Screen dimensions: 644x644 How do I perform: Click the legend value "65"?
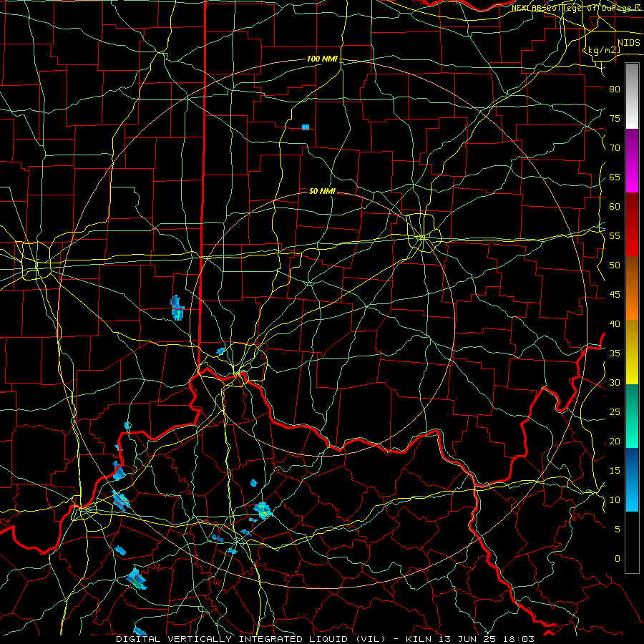coord(615,177)
